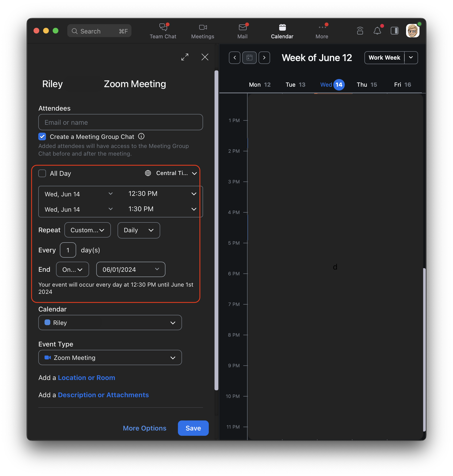This screenshot has height=476, width=453.
Task: Open More Options
Action: 144,428
